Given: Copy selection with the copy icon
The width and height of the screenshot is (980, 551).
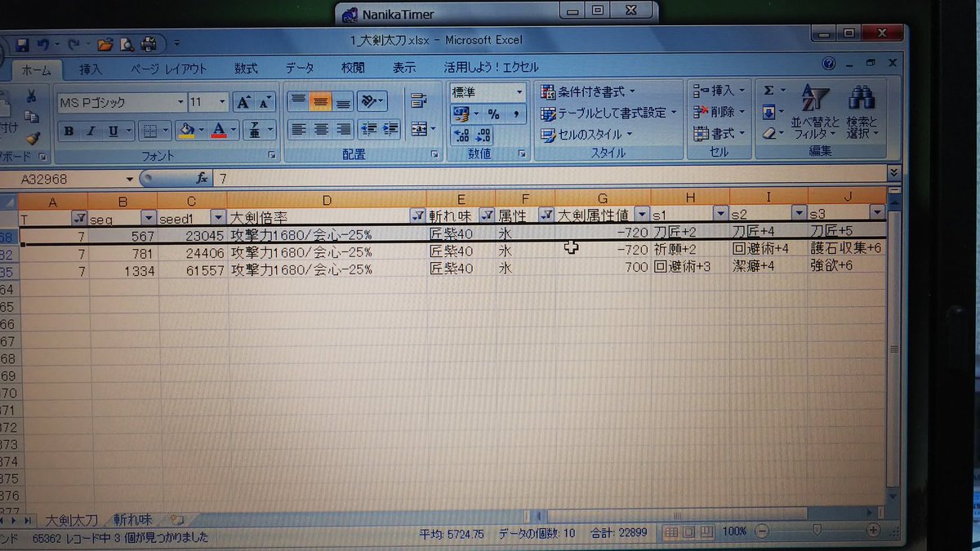Looking at the screenshot, I should 32,117.
